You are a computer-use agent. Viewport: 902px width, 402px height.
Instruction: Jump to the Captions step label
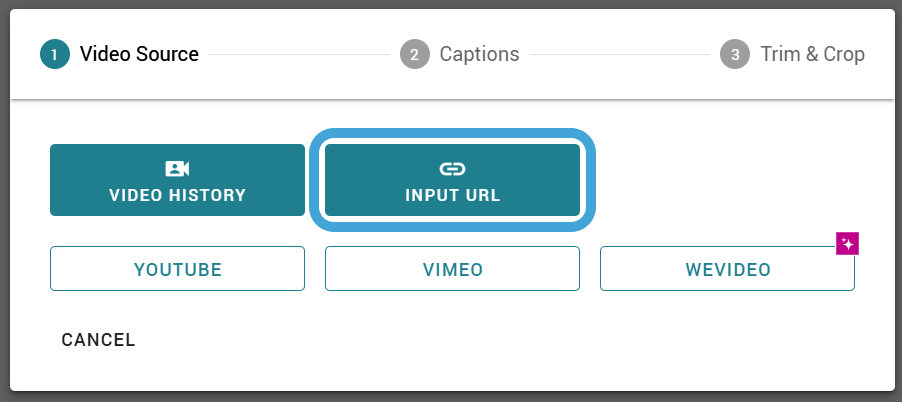tap(479, 54)
